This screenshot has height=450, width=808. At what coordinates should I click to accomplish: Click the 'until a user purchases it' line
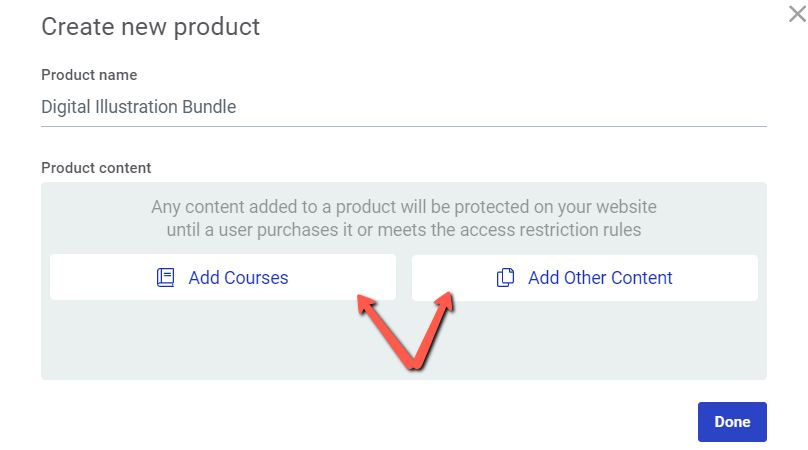click(x=403, y=230)
